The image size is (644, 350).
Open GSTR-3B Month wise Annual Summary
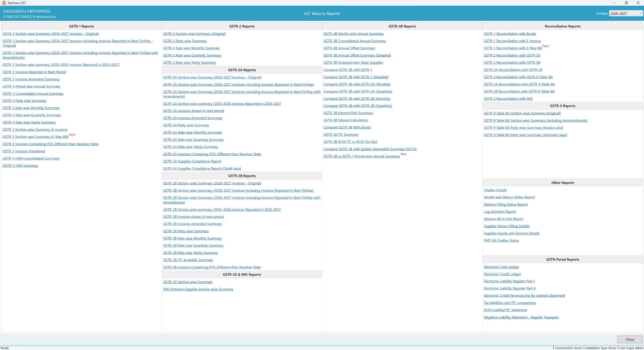[x=353, y=34]
